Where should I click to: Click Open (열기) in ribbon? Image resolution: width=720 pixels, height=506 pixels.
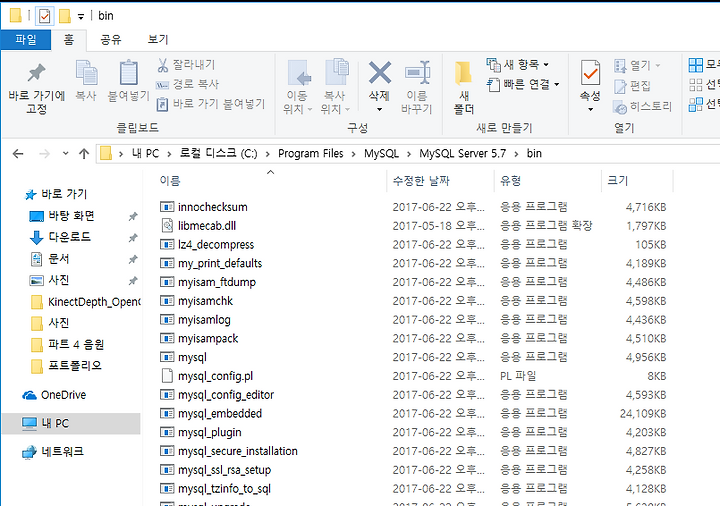[637, 66]
